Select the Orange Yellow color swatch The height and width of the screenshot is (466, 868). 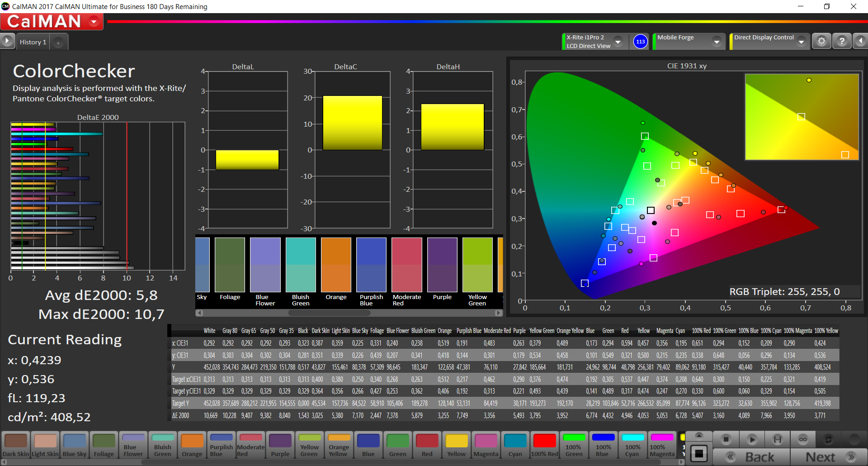pos(339,445)
